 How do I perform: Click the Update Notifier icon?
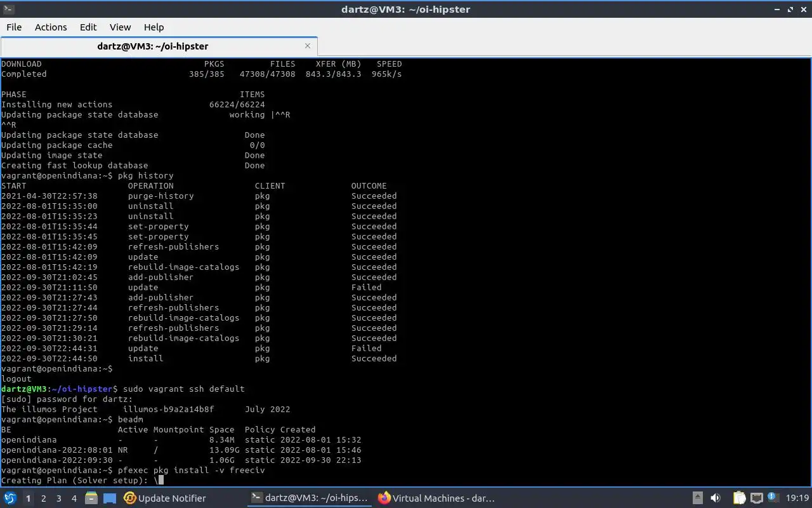pos(129,498)
